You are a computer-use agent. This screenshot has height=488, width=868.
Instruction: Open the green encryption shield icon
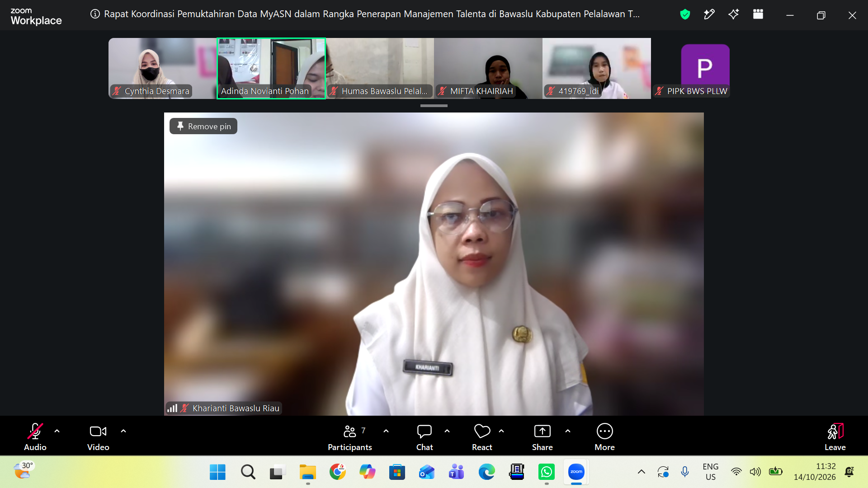[x=685, y=14]
